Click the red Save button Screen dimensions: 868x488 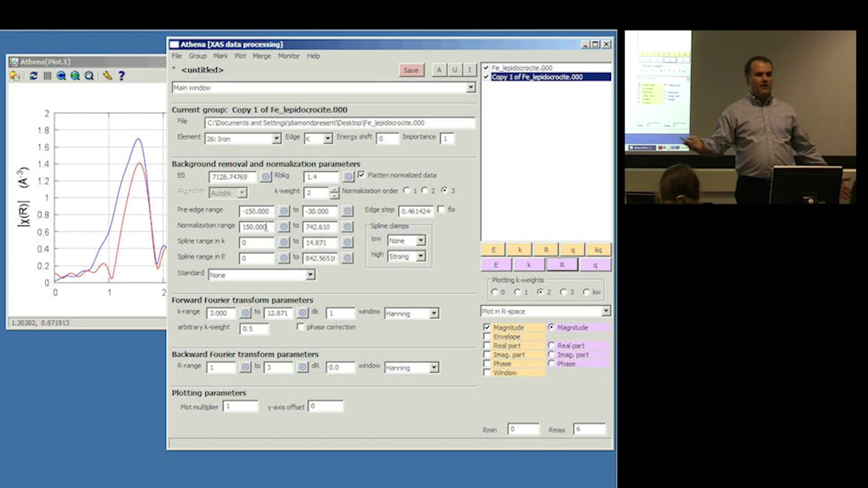(411, 70)
